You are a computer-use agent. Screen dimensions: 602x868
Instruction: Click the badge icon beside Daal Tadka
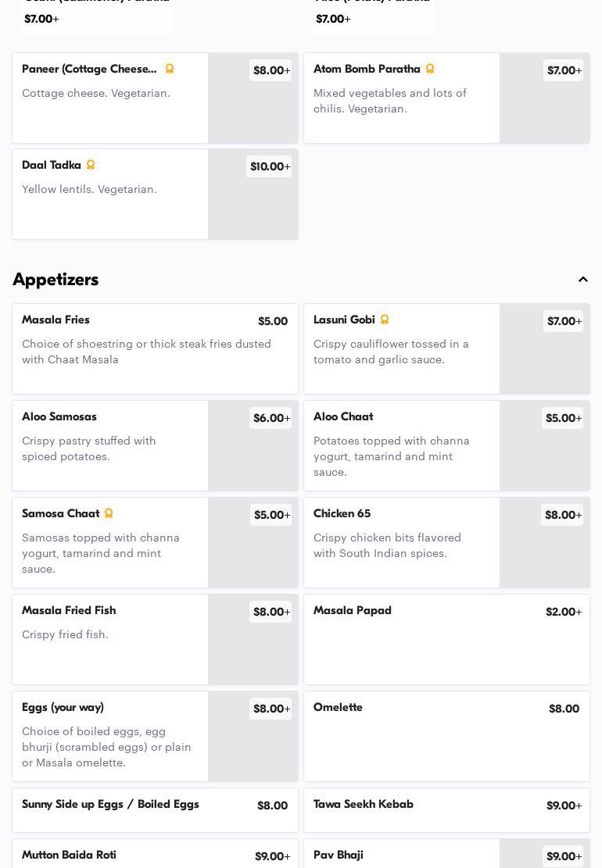point(91,165)
